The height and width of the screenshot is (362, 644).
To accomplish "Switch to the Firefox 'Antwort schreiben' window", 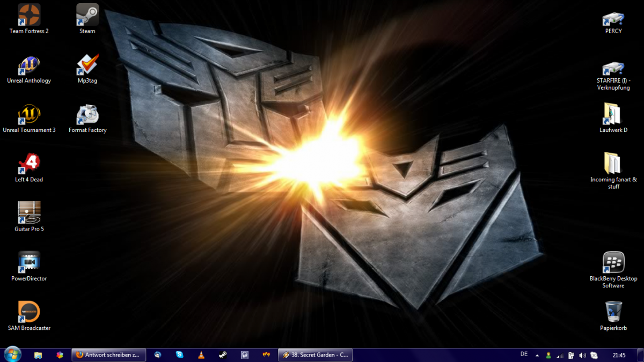I will pyautogui.click(x=108, y=355).
